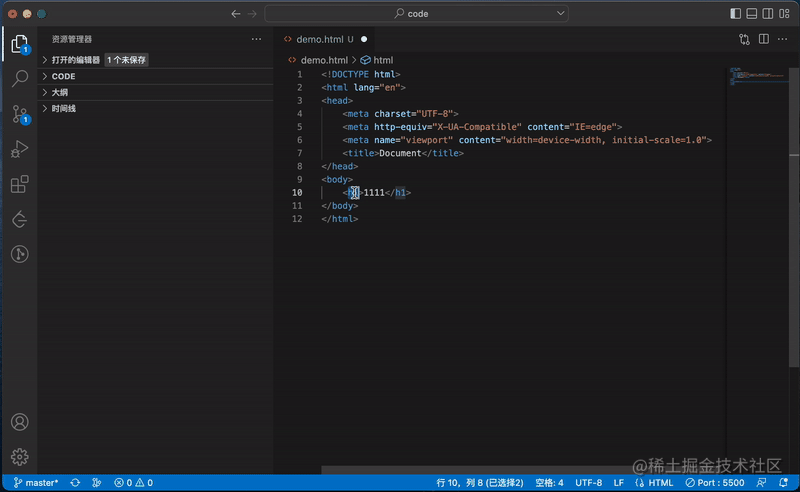Open editor more actions ellipsis
Image resolution: width=800 pixels, height=492 pixels.
[x=782, y=39]
